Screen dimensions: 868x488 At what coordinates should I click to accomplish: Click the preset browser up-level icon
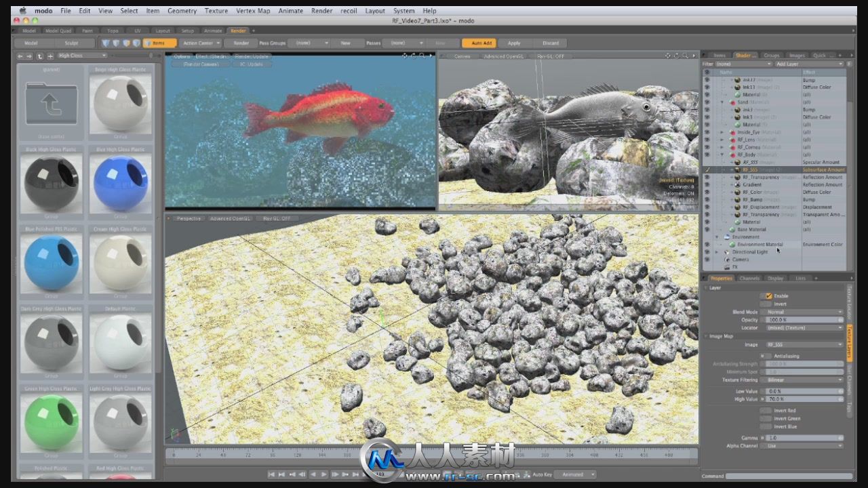(x=41, y=56)
